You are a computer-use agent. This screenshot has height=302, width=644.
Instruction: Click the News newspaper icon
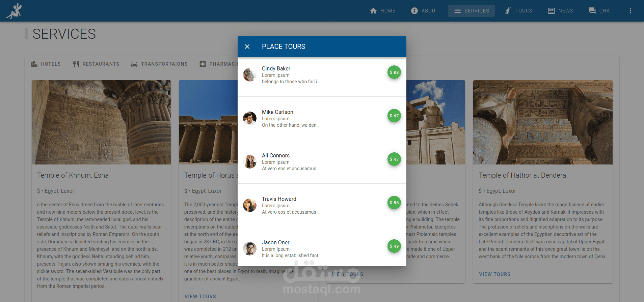click(x=551, y=11)
